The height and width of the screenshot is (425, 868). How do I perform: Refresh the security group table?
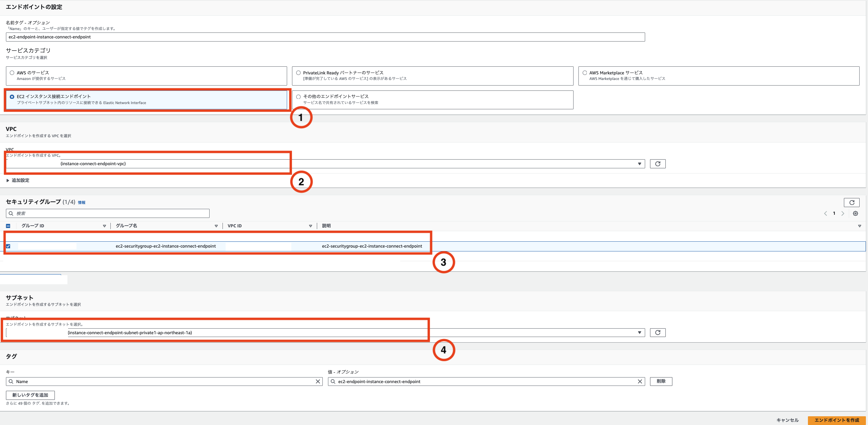coord(852,203)
